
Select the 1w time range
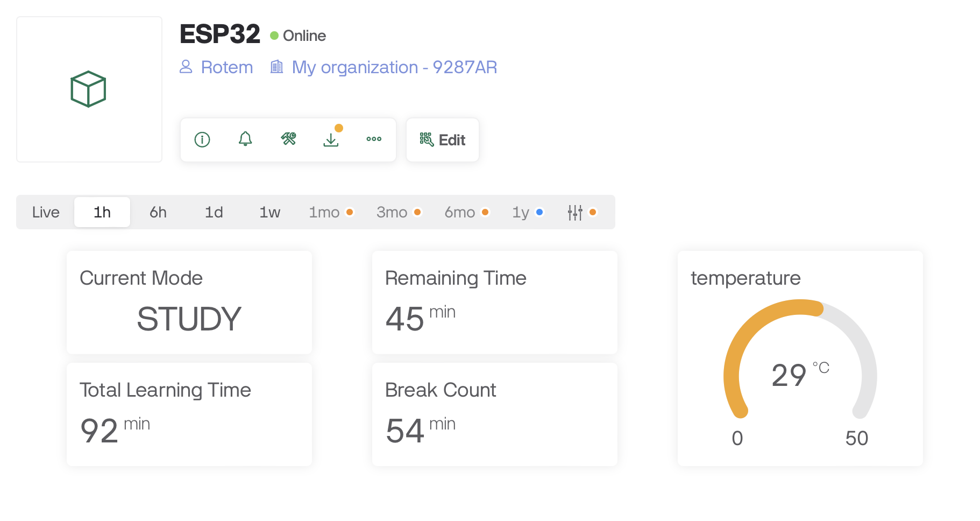tap(270, 212)
